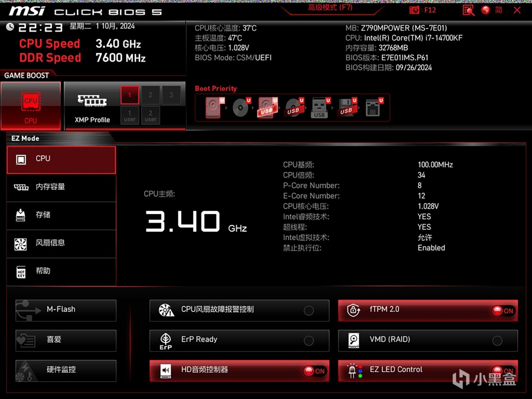Select XMP user profile 1
Image resolution: width=532 pixels, height=399 pixels.
[130, 115]
